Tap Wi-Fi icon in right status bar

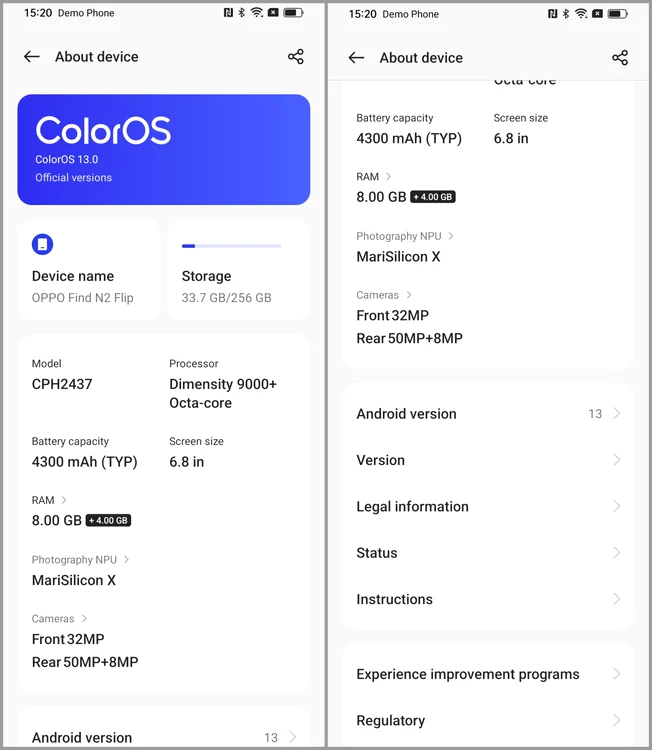point(581,13)
